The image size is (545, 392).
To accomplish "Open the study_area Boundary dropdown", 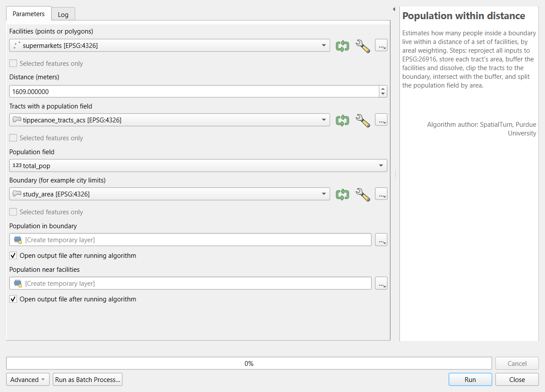I will pos(170,194).
